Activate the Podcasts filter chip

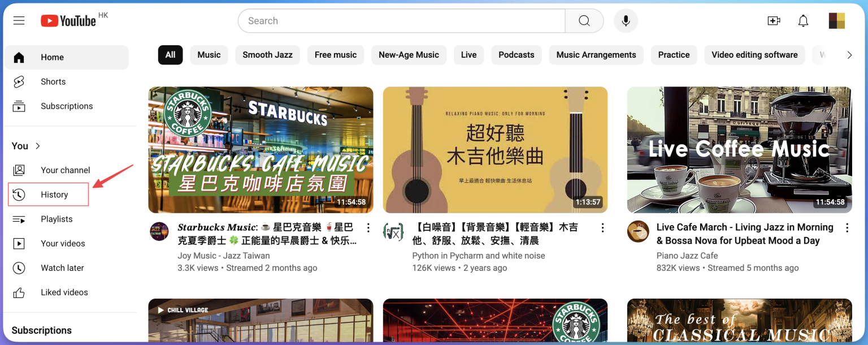pos(516,55)
